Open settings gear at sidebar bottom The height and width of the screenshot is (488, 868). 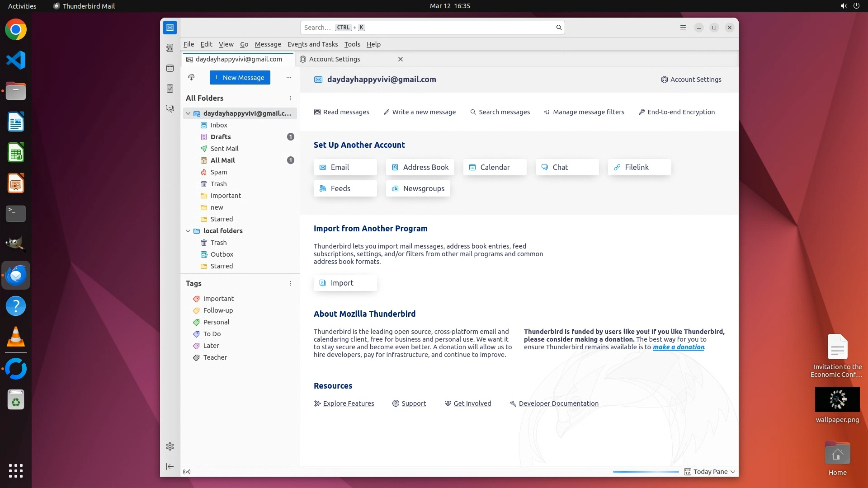[170, 446]
